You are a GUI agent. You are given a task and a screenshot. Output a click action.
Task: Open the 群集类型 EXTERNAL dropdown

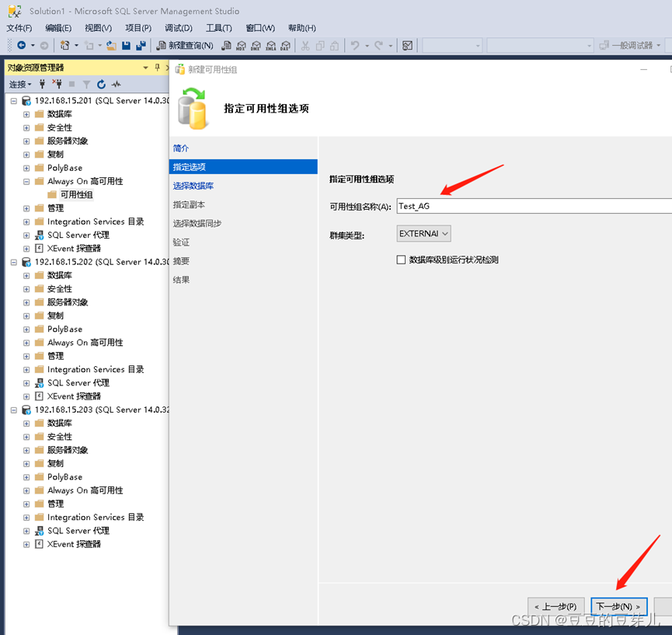[423, 234]
